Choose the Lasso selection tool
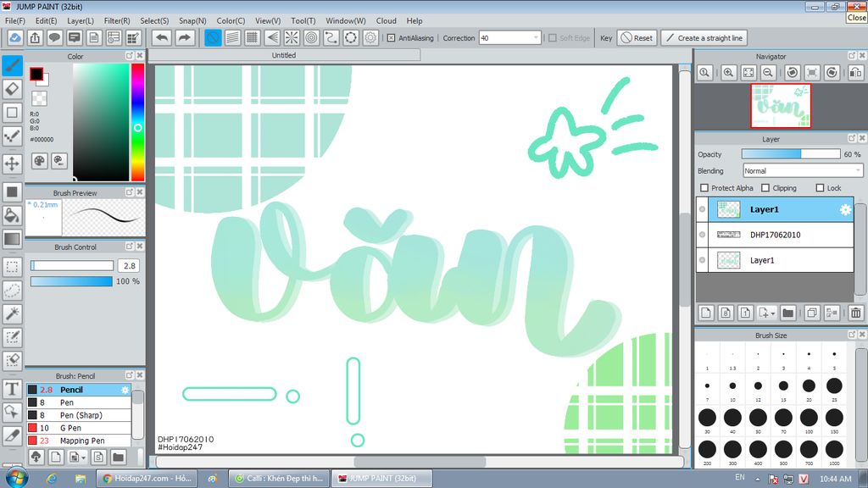 point(12,291)
